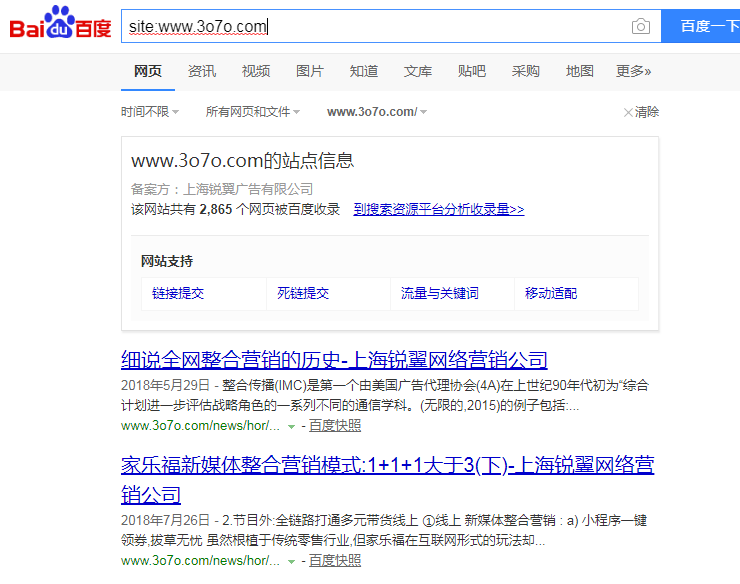Viewport: 740px width, 584px height.
Task: Open camera image search icon
Action: tap(640, 26)
